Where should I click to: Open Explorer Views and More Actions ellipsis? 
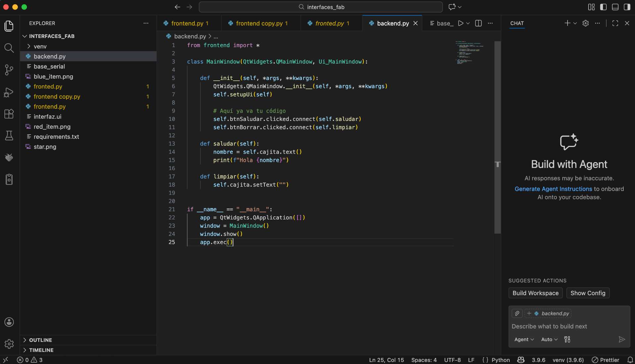click(x=146, y=23)
